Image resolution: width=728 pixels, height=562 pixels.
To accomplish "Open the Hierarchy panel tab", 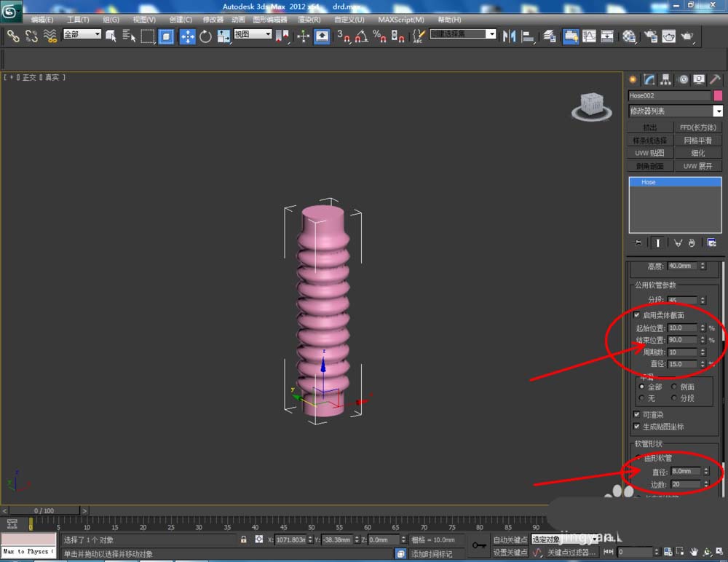I will (665, 79).
